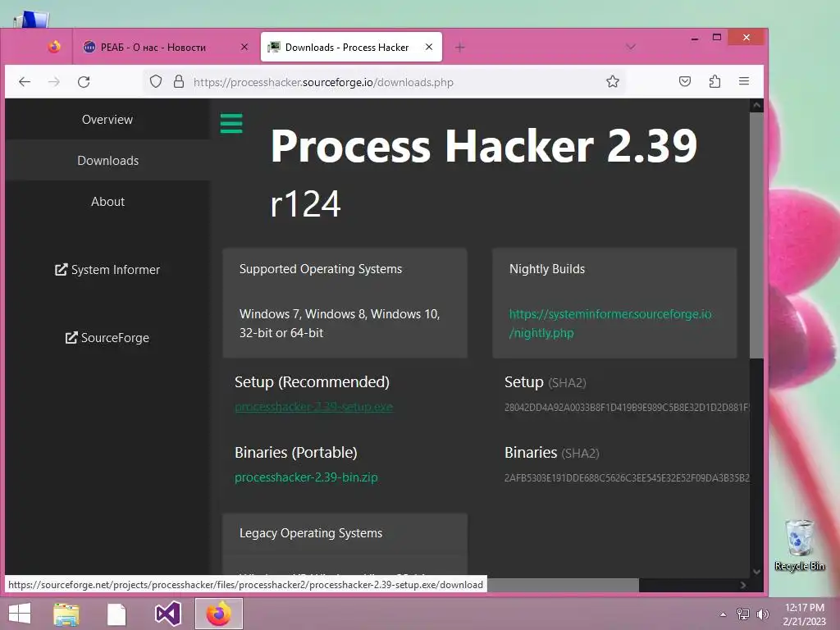This screenshot has width=840, height=630.
Task: Click the horizontal scroll right arrow
Action: (x=742, y=585)
